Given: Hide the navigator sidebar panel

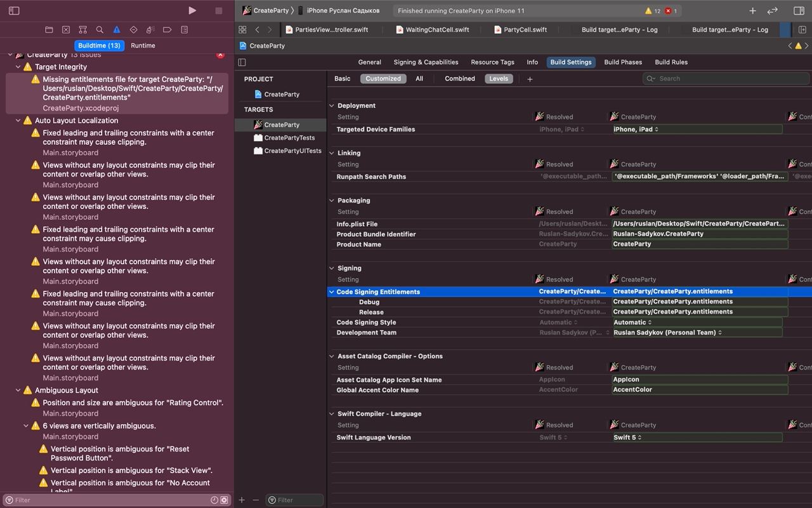Looking at the screenshot, I should (x=14, y=11).
